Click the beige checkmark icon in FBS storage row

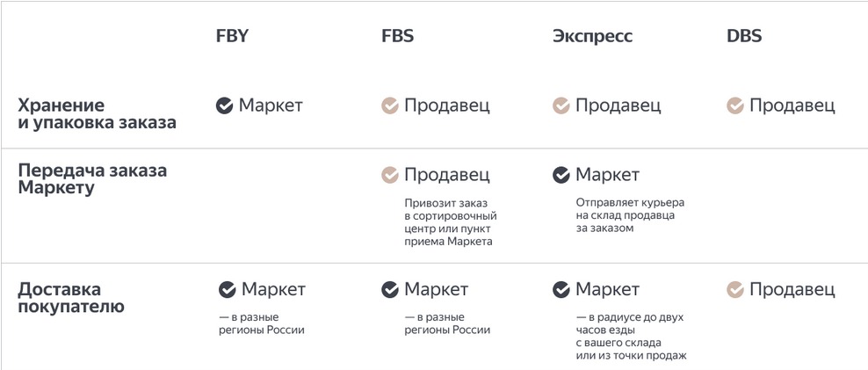point(390,105)
